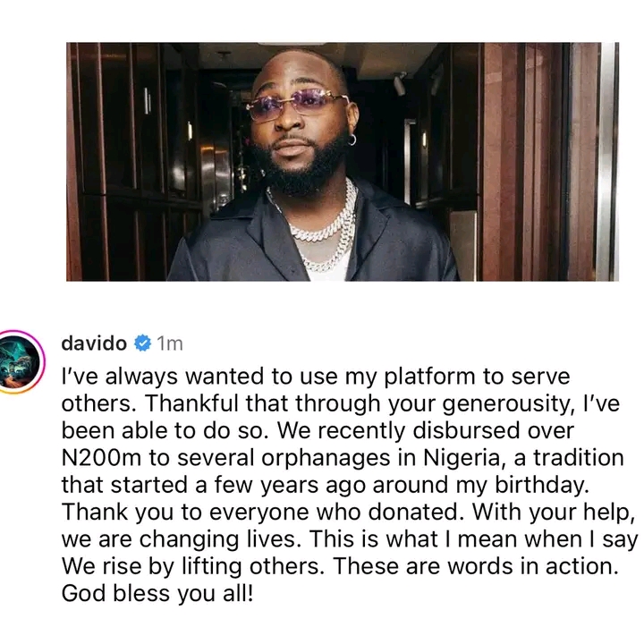644x644 pixels.
Task: Open davido's profile picture avatar
Action: pos(19,362)
